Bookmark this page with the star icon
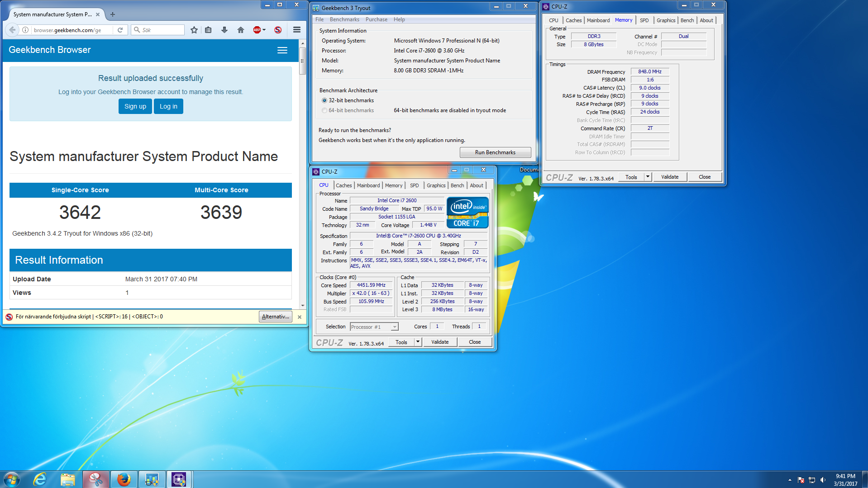868x488 pixels. pyautogui.click(x=194, y=30)
